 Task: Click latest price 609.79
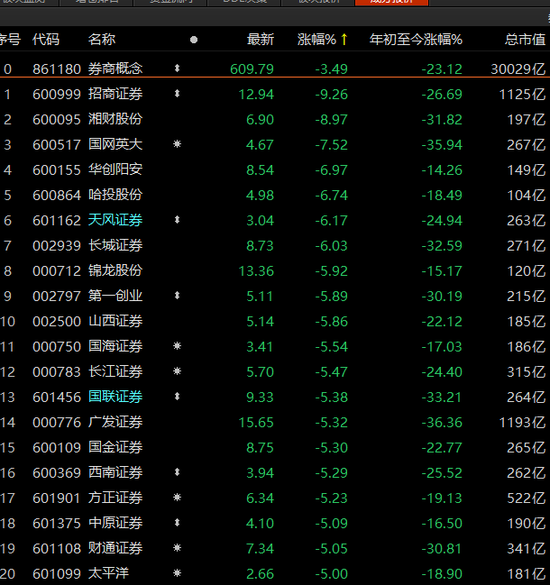coord(252,69)
